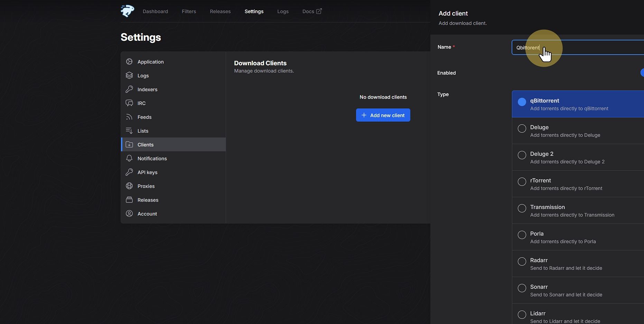Open Notifications settings section
The width and height of the screenshot is (644, 324).
pos(173,158)
